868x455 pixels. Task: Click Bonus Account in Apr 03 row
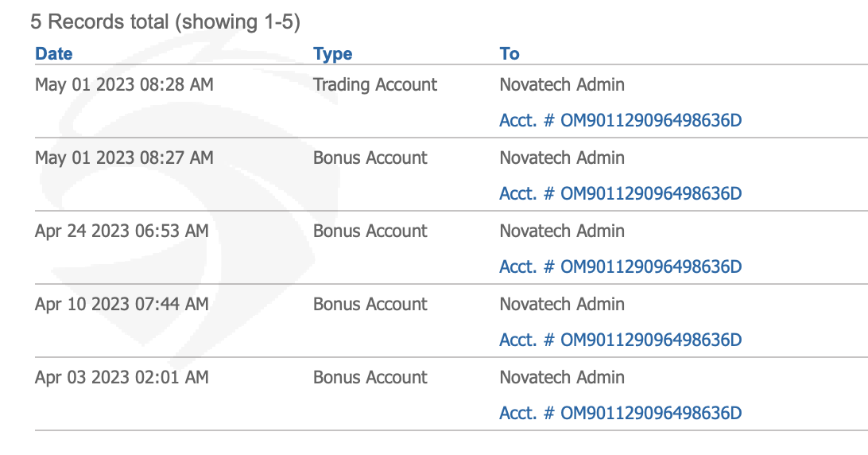pos(370,377)
